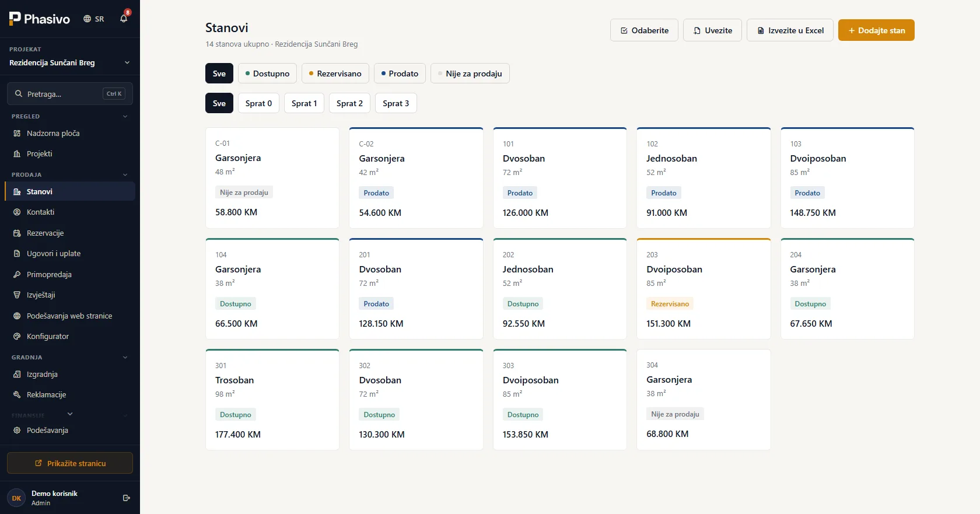Click the Rezervacije sidebar icon

coord(17,233)
